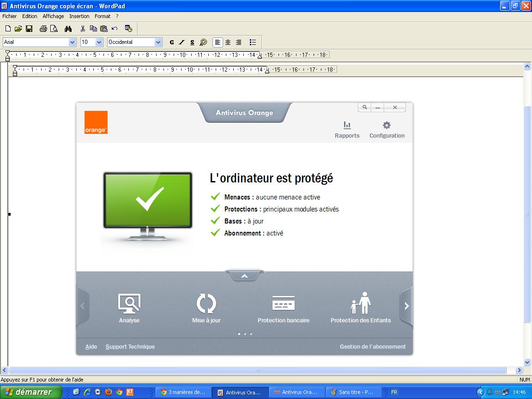The image size is (532, 399).
Task: Click the Configuration gear icon
Action: (x=387, y=126)
